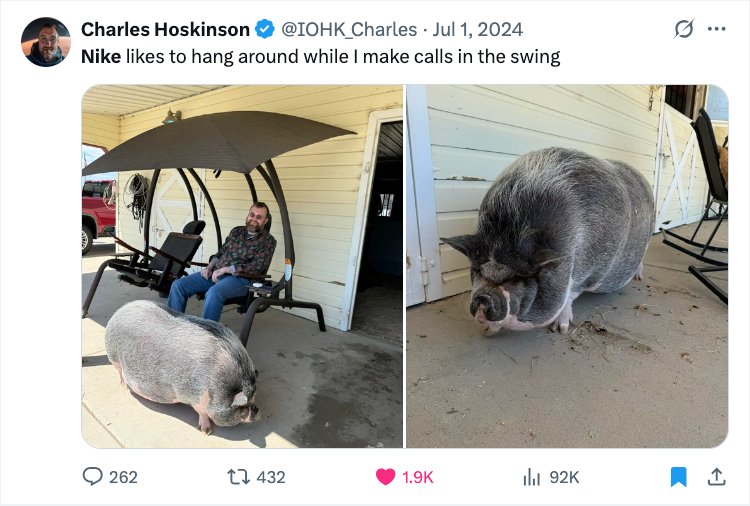Click the Grok slashed-circle icon

point(684,29)
